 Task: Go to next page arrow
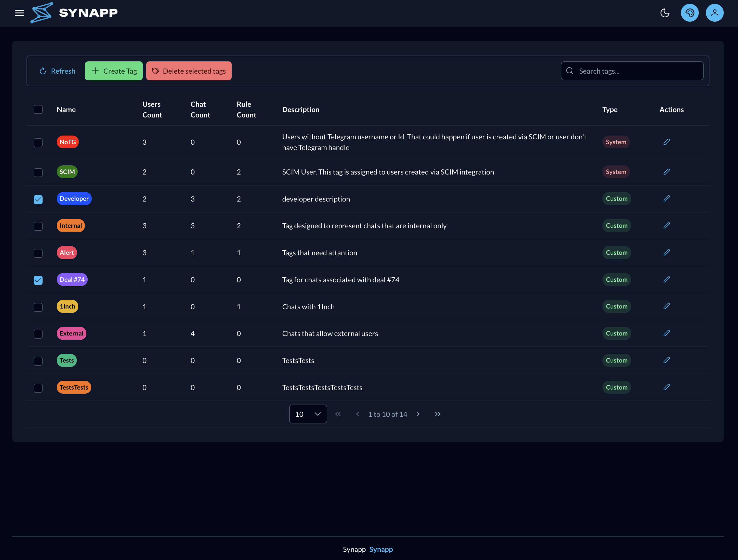click(418, 414)
